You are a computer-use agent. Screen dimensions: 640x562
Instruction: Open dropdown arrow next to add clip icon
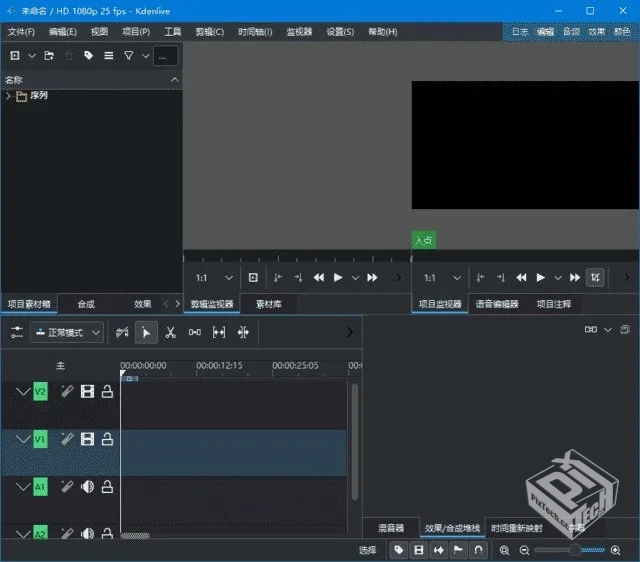point(32,56)
